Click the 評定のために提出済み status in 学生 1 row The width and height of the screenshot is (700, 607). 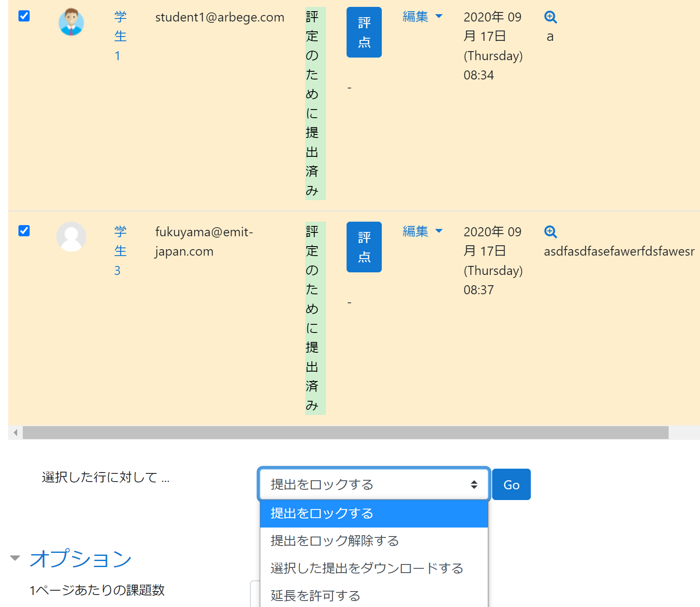tap(315, 104)
